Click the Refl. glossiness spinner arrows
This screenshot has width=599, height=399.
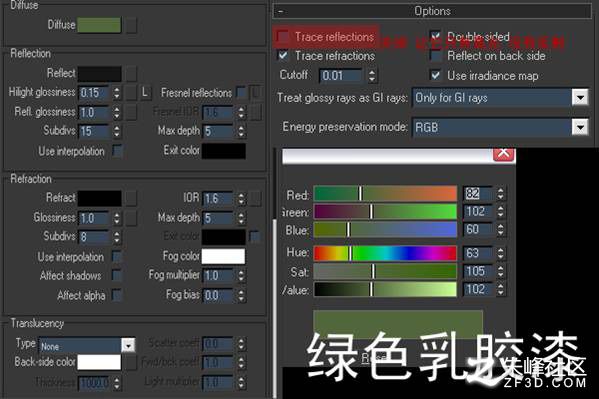pyautogui.click(x=117, y=112)
